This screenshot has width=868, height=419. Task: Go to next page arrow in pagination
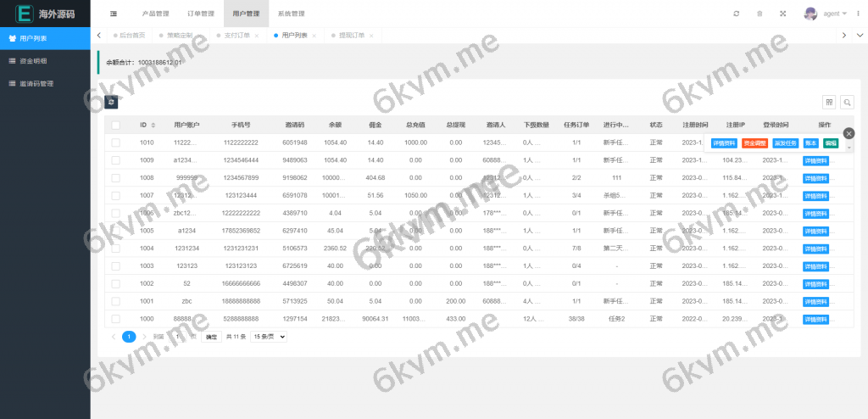144,337
